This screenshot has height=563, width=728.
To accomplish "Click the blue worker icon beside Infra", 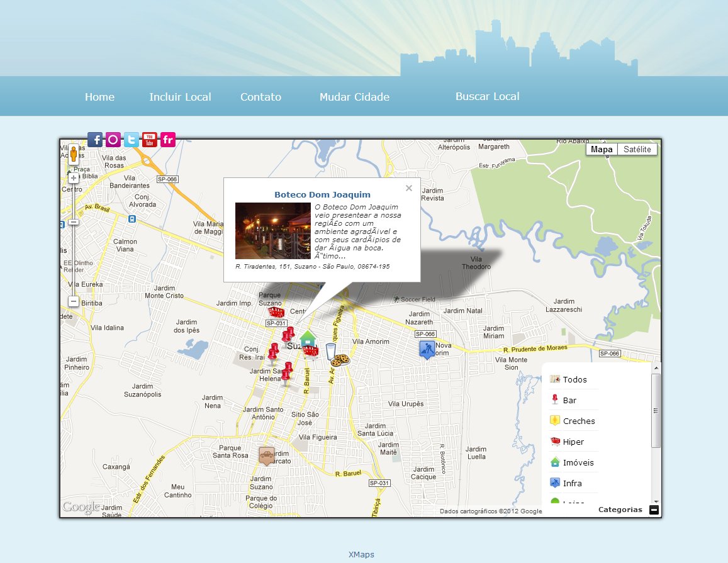I will [555, 482].
